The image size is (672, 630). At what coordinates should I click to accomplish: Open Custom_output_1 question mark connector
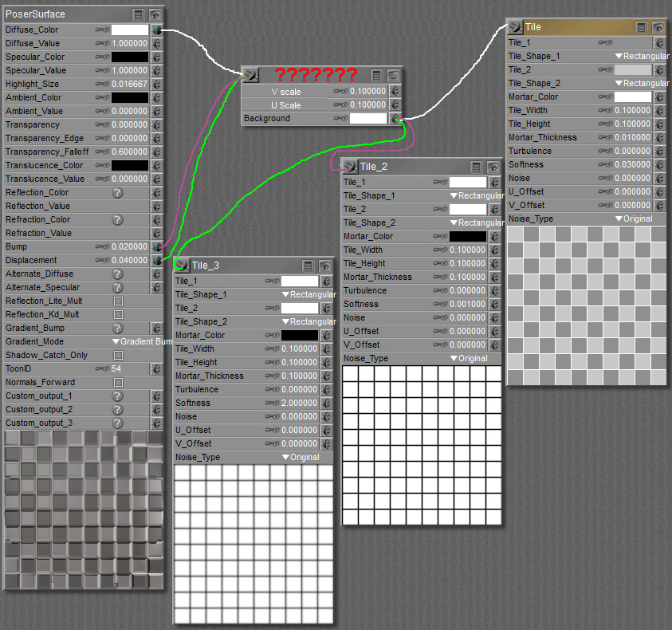117,396
